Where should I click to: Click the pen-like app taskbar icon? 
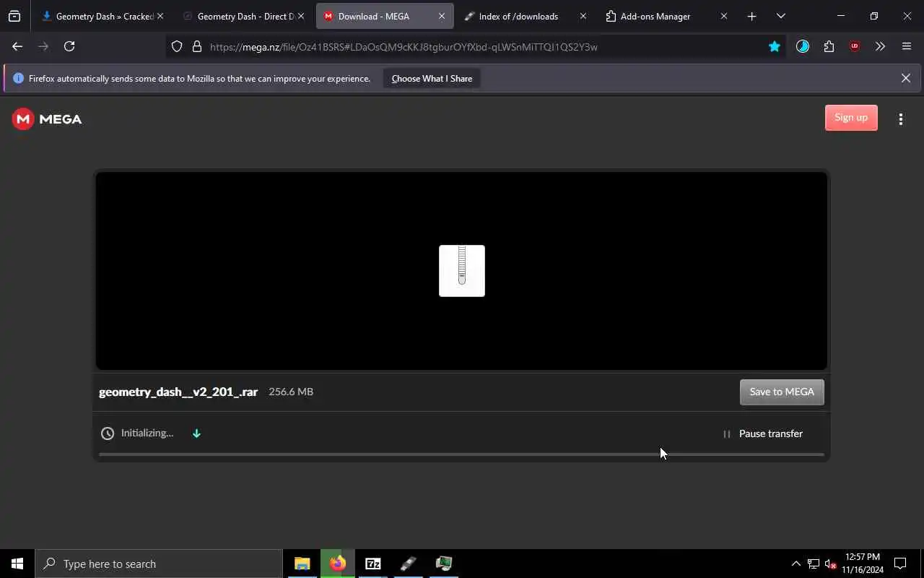tap(409, 564)
